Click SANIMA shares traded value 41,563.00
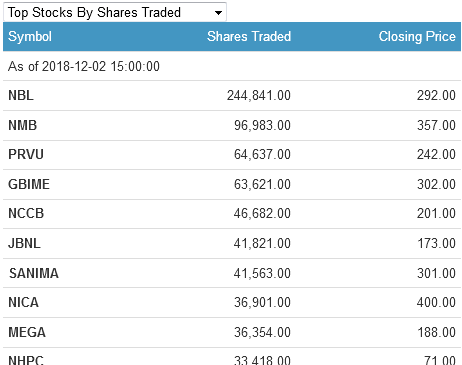Viewport: 462px width, 365px height. tap(262, 273)
